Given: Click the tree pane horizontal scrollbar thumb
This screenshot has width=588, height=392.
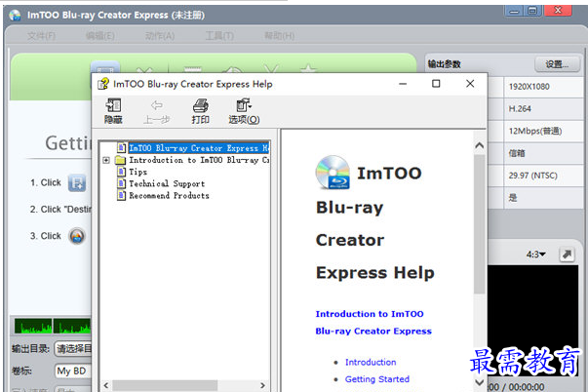Looking at the screenshot, I should (x=165, y=385).
